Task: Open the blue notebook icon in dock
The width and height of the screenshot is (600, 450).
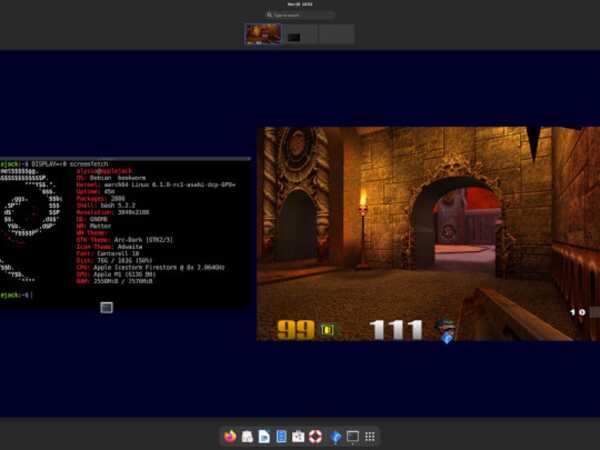Action: tap(281, 436)
